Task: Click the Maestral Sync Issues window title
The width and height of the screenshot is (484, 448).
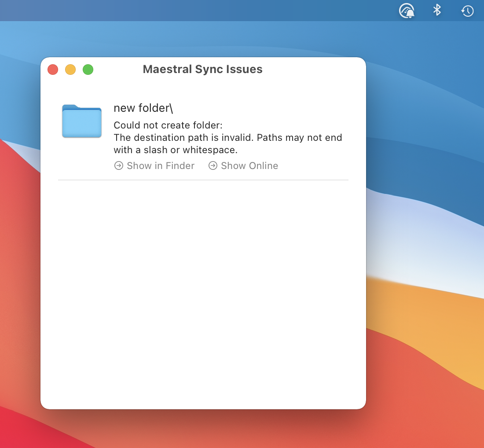Action: click(202, 69)
